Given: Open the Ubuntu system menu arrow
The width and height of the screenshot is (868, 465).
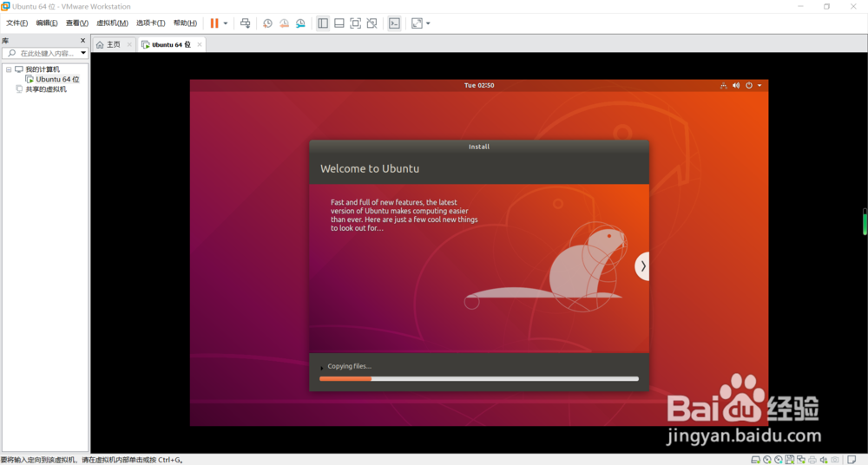Looking at the screenshot, I should tap(759, 85).
